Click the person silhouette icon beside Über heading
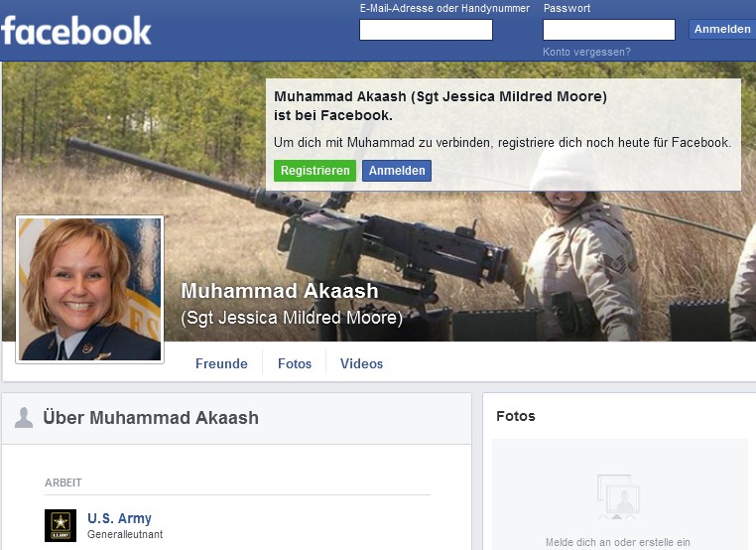Screen dimensions: 756x550 coord(24,418)
